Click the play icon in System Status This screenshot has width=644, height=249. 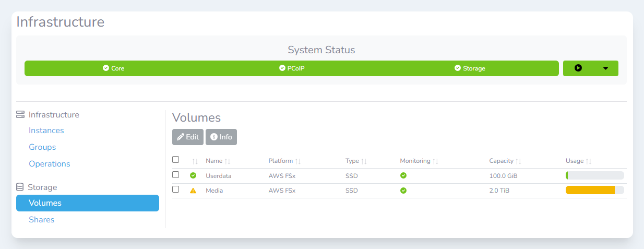coord(578,68)
